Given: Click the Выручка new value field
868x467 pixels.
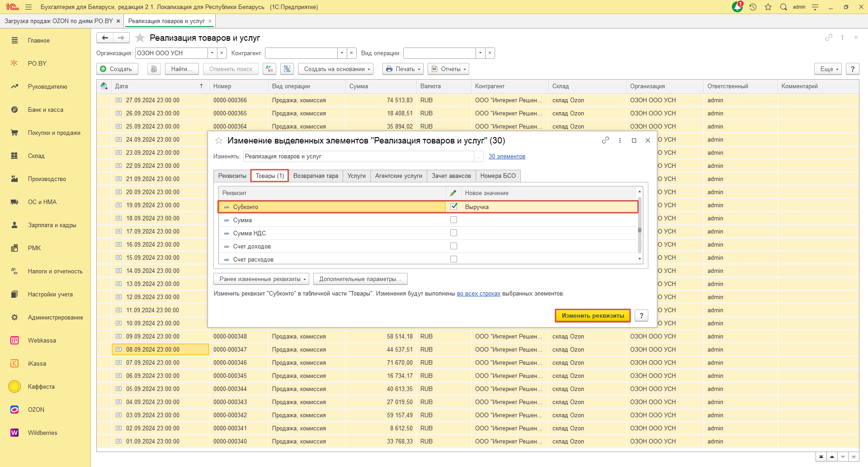Looking at the screenshot, I should 549,207.
